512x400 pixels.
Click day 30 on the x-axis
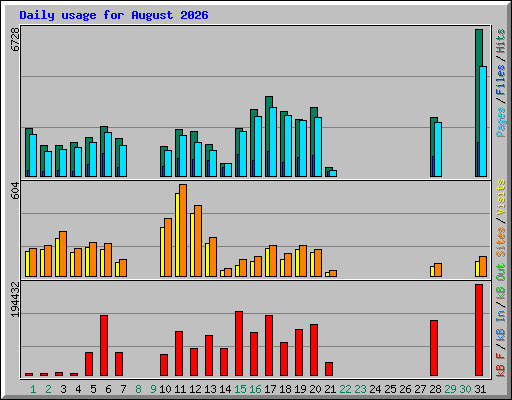pyautogui.click(x=465, y=389)
